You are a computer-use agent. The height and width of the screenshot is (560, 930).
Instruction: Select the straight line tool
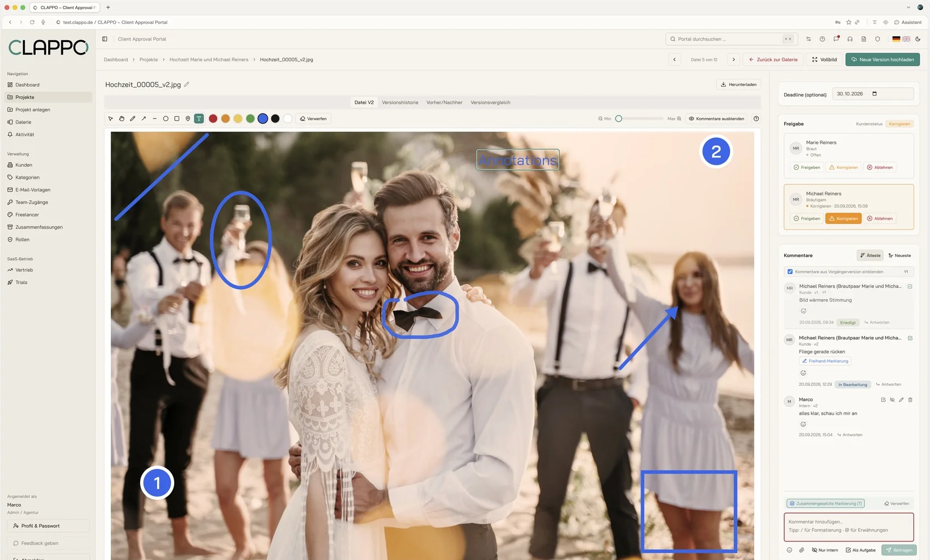pyautogui.click(x=154, y=119)
